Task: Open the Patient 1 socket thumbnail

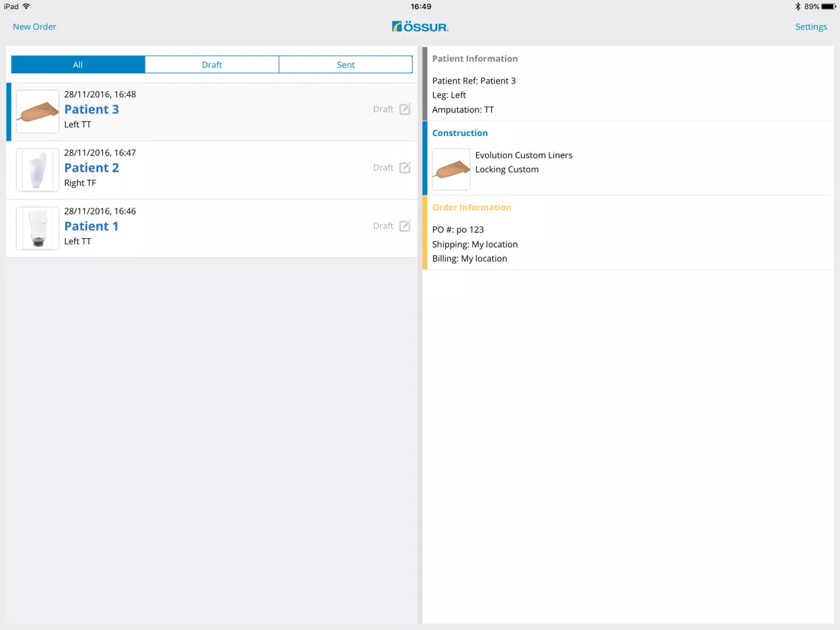Action: 38,228
